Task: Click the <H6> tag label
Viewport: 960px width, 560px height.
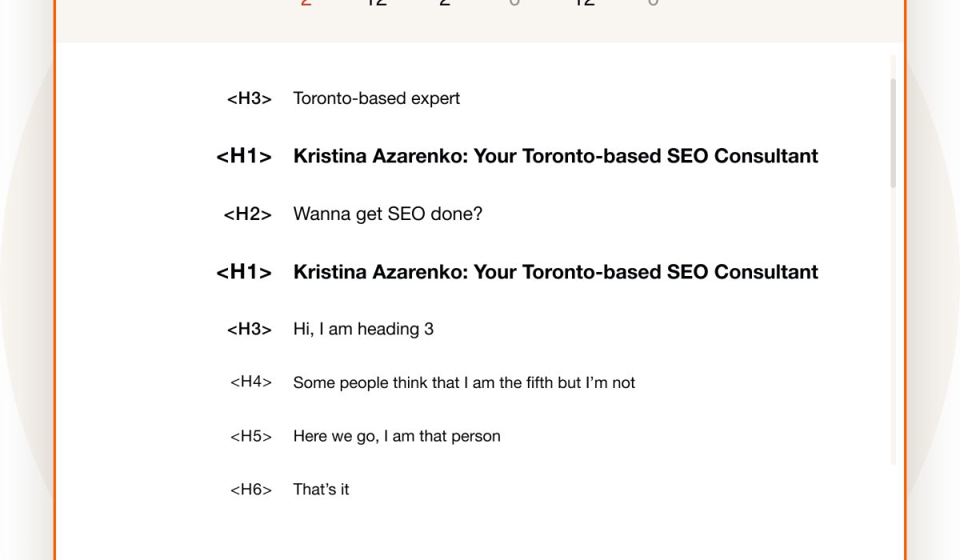Action: 251,489
